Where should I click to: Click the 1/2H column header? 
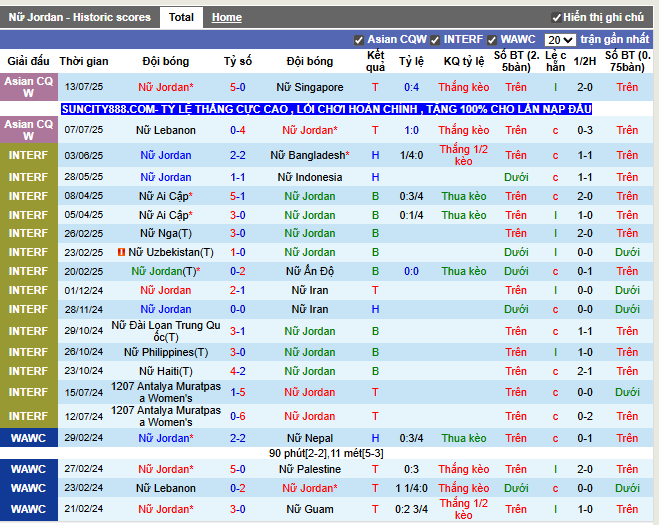point(585,61)
